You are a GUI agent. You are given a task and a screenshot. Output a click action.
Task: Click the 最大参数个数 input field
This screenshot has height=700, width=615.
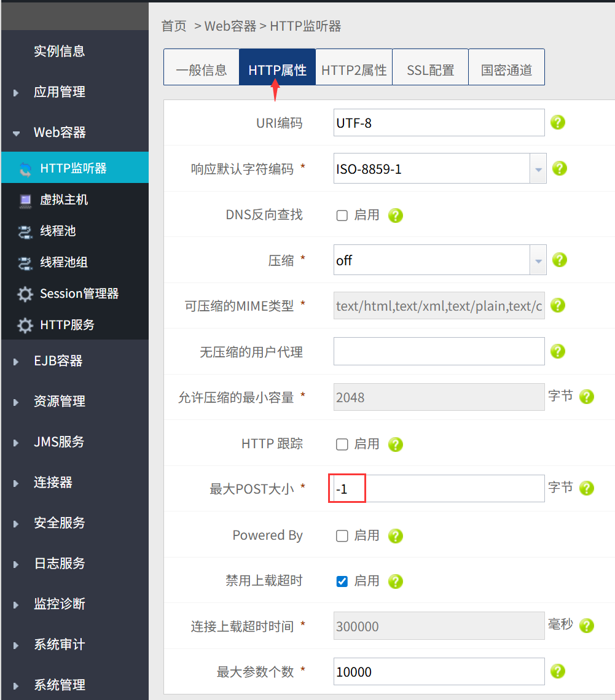(439, 671)
